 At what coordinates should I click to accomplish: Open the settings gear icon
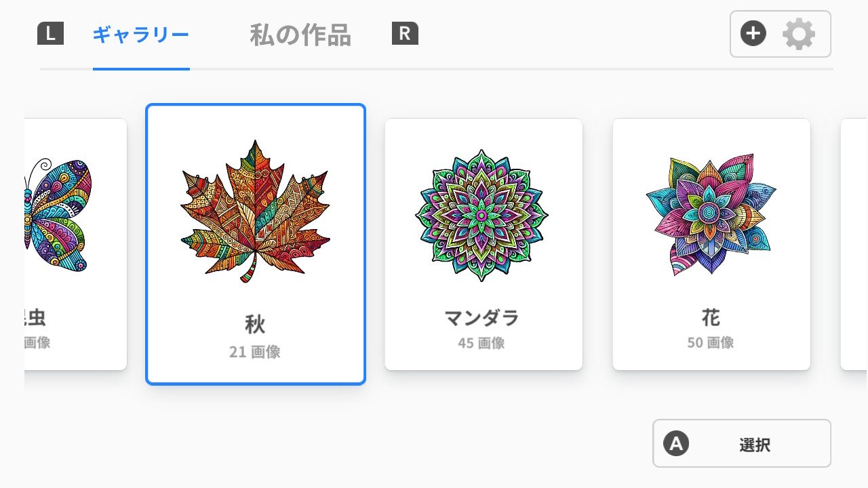799,34
